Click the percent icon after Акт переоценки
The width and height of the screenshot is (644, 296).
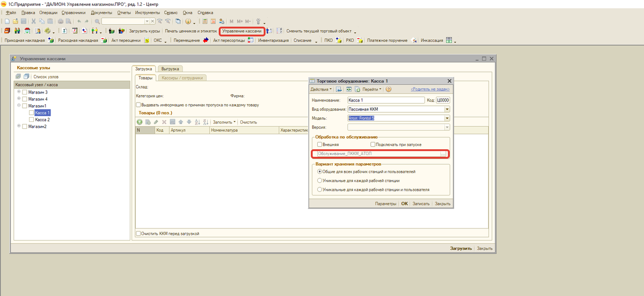pyautogui.click(x=147, y=40)
